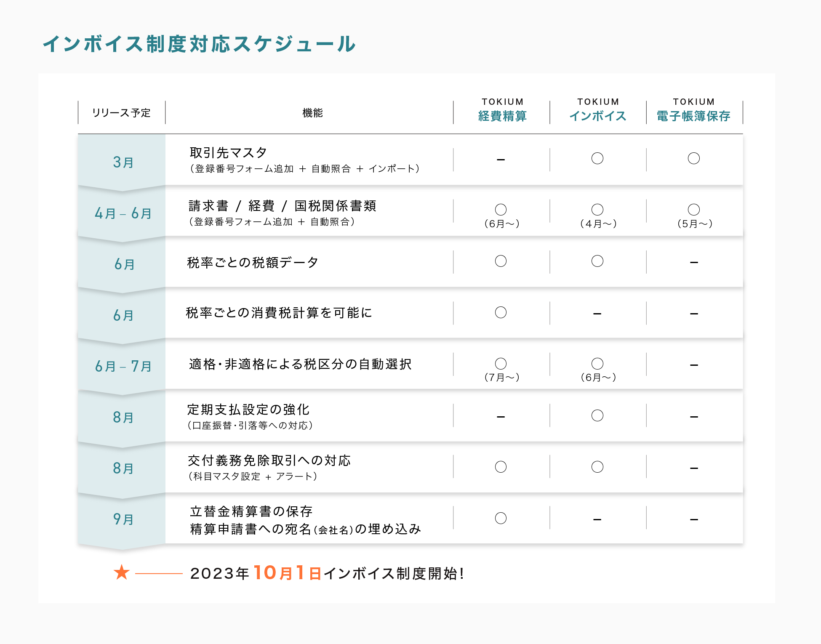821x644 pixels.
Task: Click the dash for 取引先マスタ under 経費精算
Action: 501,160
